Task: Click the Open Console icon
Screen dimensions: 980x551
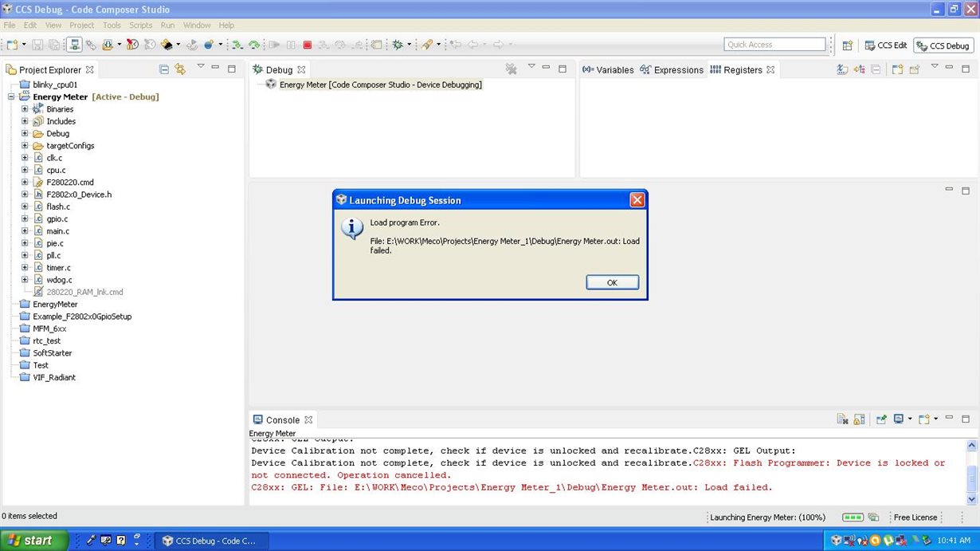Action: [x=923, y=419]
